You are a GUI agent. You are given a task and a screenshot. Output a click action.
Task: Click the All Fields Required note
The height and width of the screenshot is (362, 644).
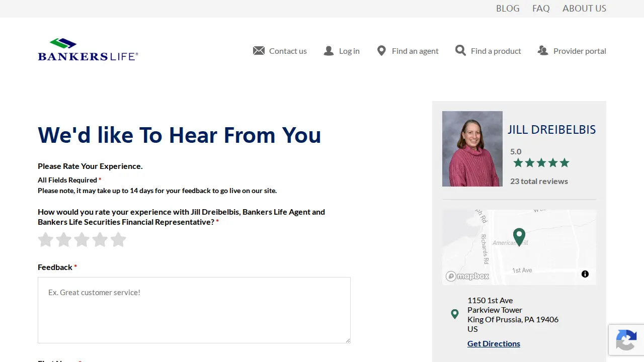tap(69, 180)
